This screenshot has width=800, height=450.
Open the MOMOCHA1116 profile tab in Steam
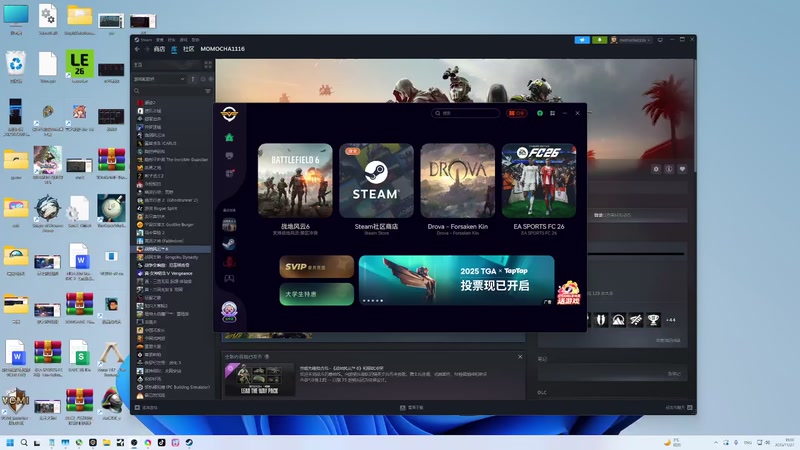click(222, 49)
